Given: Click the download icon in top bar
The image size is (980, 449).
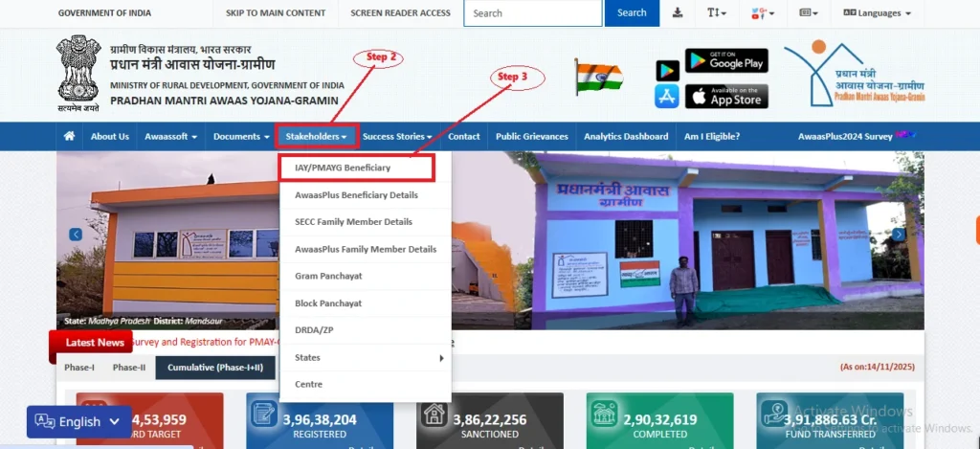Looking at the screenshot, I should tap(678, 12).
